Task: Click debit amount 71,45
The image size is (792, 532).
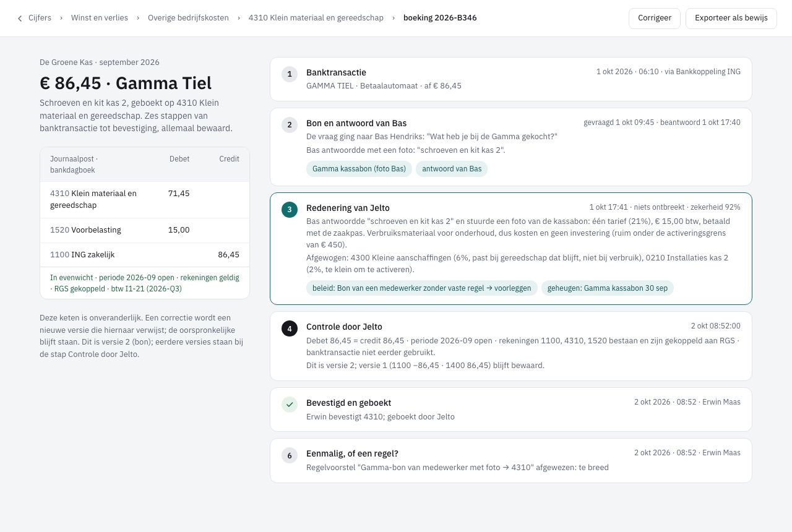Action: coord(179,194)
